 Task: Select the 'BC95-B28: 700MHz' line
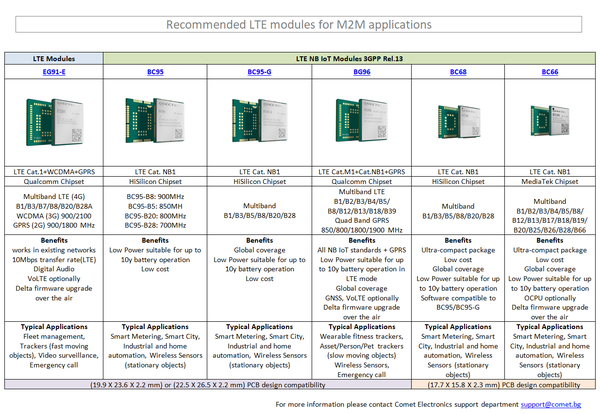coord(155,225)
